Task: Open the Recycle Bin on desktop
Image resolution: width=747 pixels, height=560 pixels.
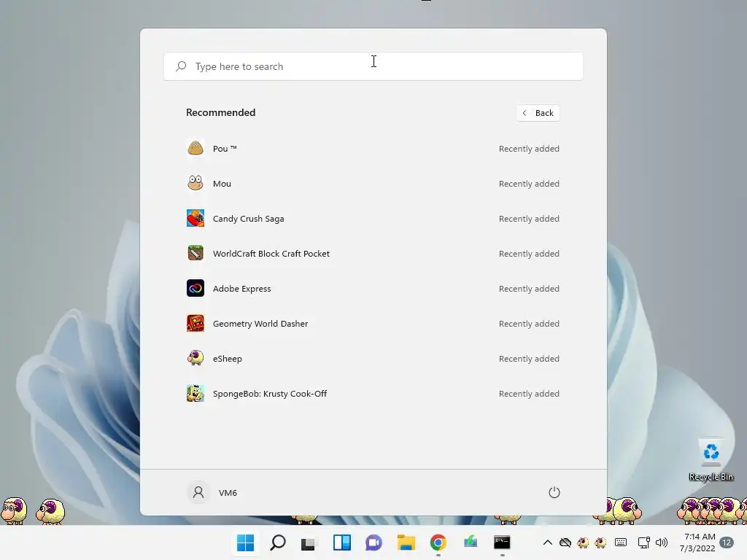Action: pos(711,459)
